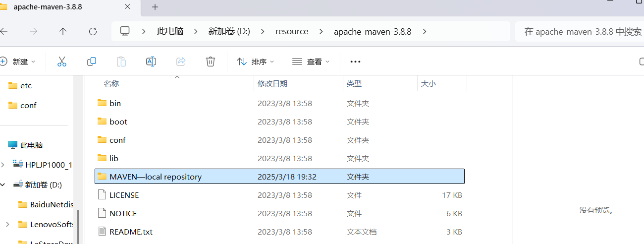Select the MAVEN—local repository folder
This screenshot has width=644, height=244.
click(x=279, y=177)
